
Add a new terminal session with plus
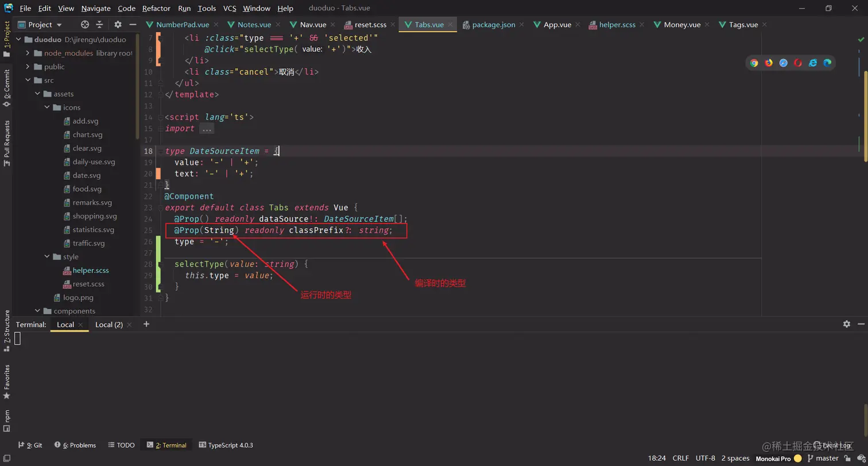coord(146,324)
